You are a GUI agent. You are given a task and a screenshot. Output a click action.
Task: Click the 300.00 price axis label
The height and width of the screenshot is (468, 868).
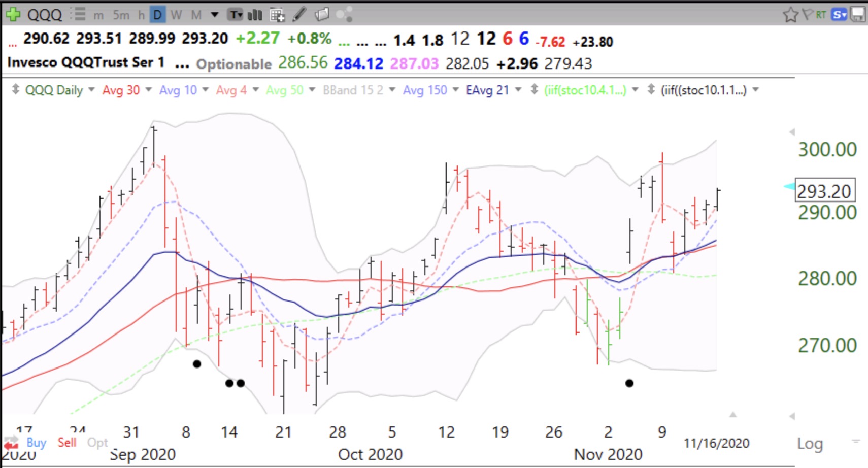click(x=827, y=149)
